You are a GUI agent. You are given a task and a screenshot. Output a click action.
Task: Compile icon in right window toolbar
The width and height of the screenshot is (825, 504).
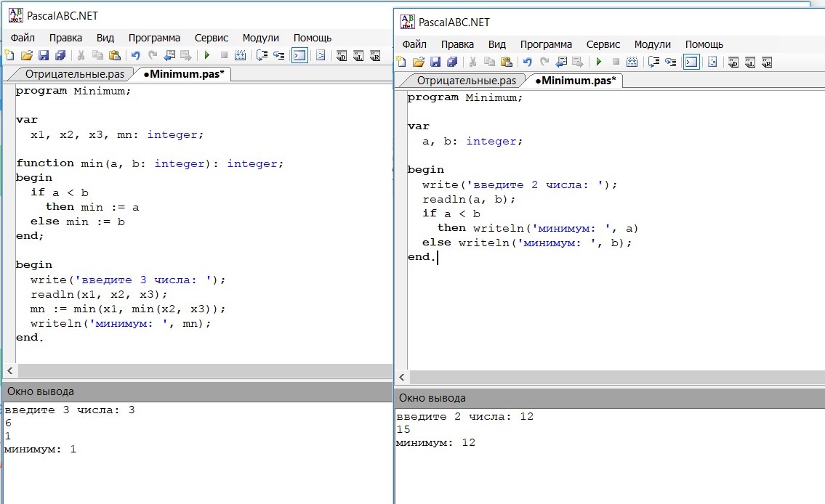[x=632, y=62]
